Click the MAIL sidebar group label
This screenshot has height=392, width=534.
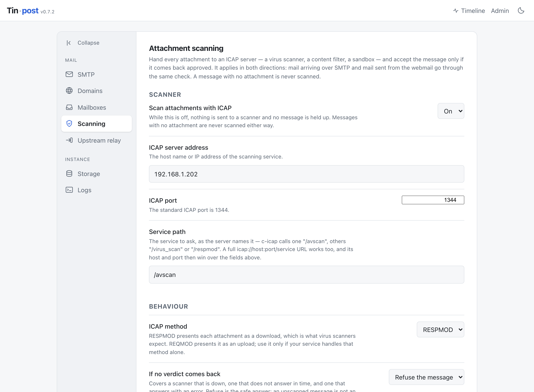[x=71, y=60]
